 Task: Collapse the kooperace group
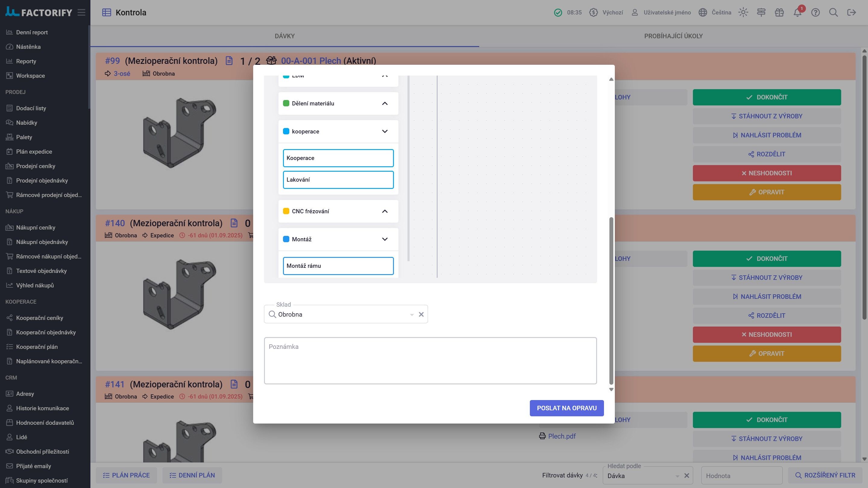coord(385,131)
